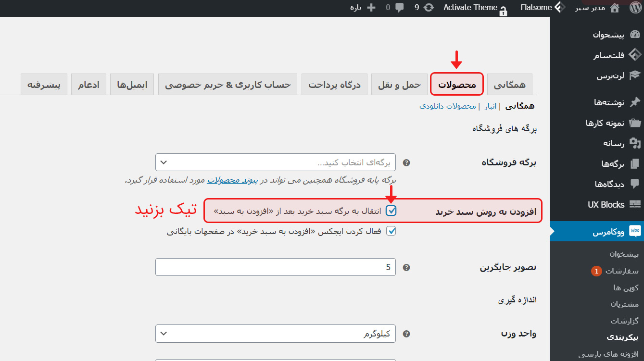Switch to the ادغام tab
This screenshot has height=361, width=644.
(89, 85)
